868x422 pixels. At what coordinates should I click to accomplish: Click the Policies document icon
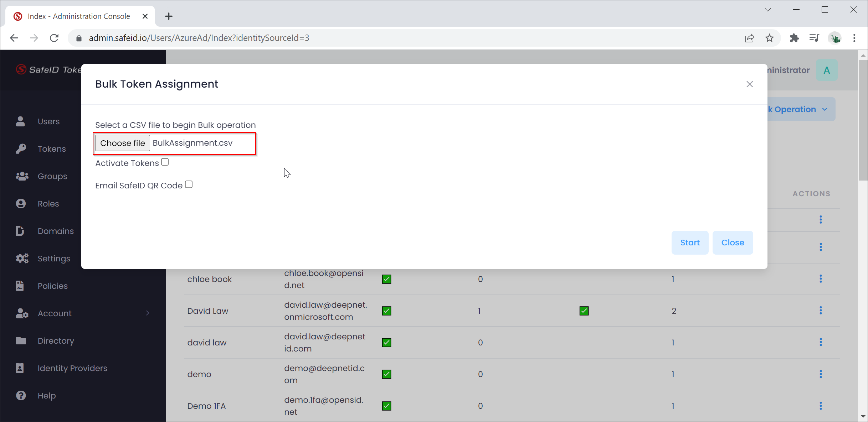[20, 286]
